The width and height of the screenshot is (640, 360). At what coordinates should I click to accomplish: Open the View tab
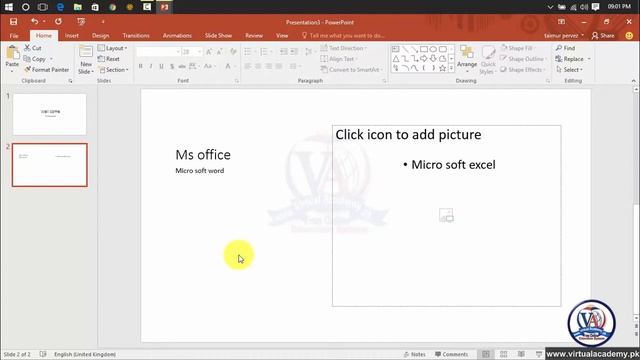point(282,36)
